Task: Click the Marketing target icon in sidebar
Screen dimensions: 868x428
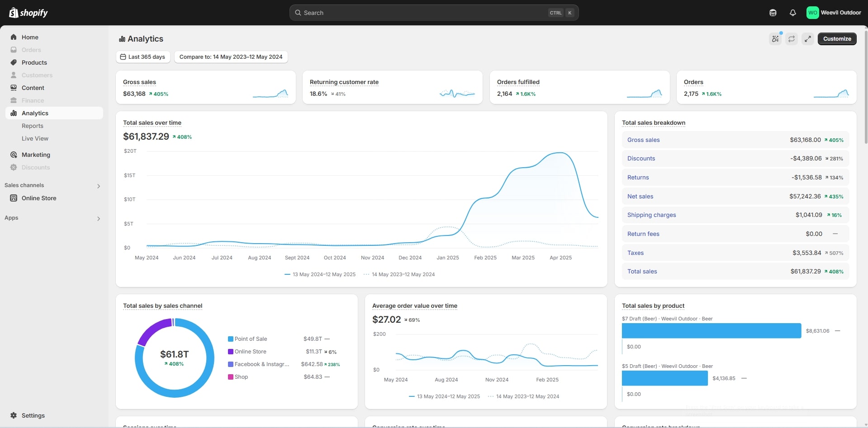Action: pos(14,155)
